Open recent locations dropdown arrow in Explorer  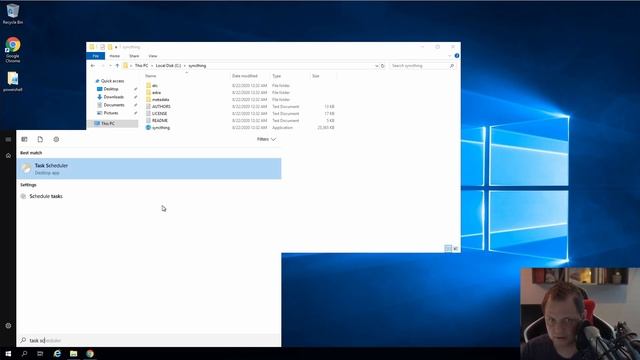(x=110, y=66)
